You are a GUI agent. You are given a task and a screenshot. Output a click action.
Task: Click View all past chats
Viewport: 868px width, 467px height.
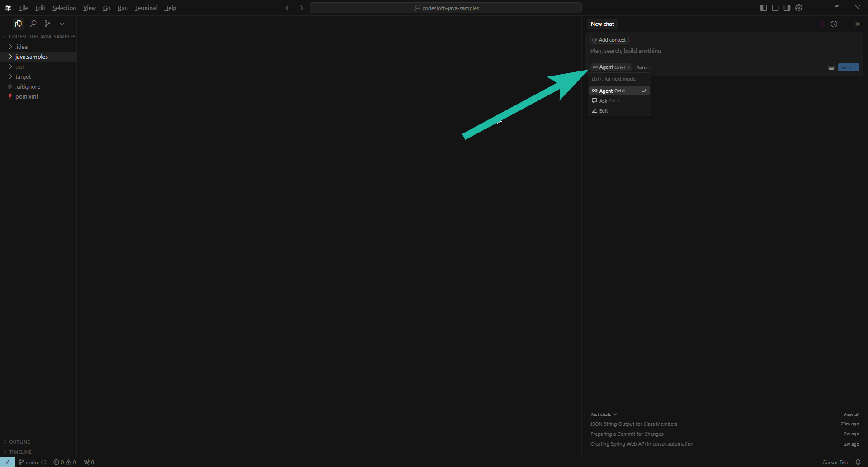coord(851,415)
